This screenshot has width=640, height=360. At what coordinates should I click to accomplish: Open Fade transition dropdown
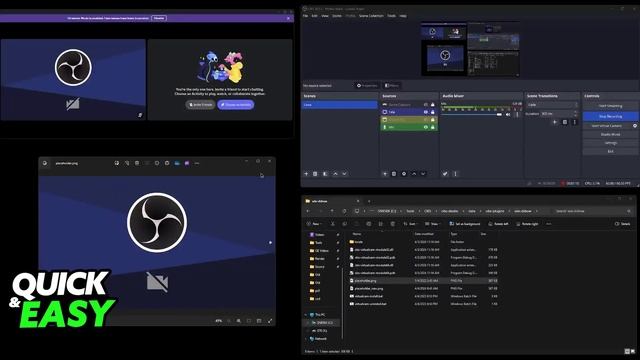(x=552, y=105)
